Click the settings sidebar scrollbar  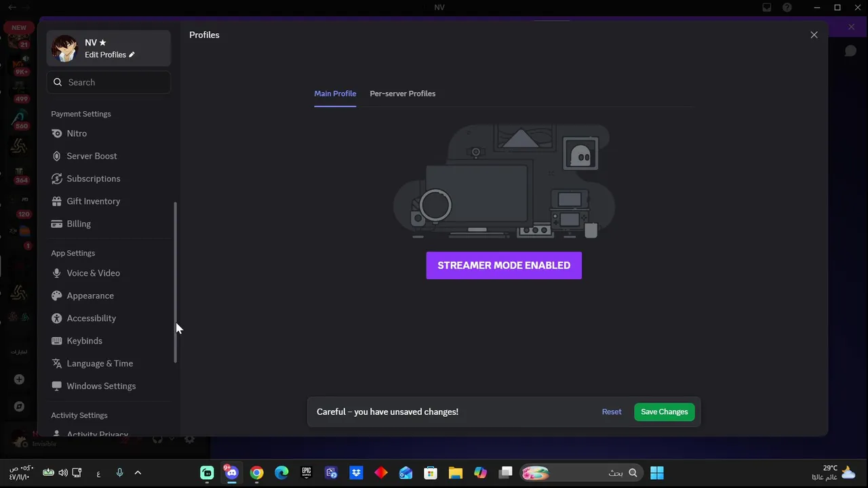176,282
